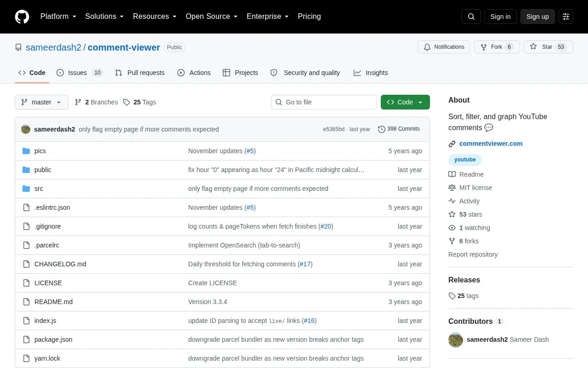Open the search magnifier button
The image size is (588, 368).
471,17
